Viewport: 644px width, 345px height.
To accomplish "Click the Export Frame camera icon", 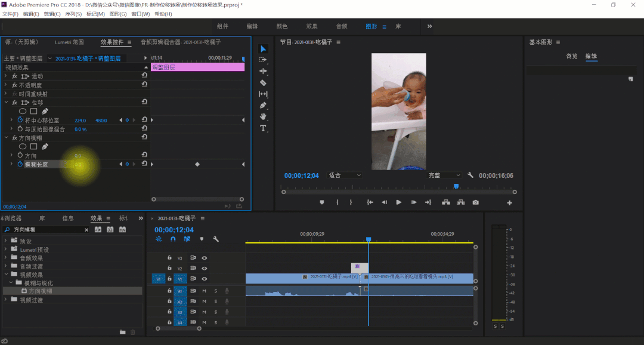I will (476, 202).
